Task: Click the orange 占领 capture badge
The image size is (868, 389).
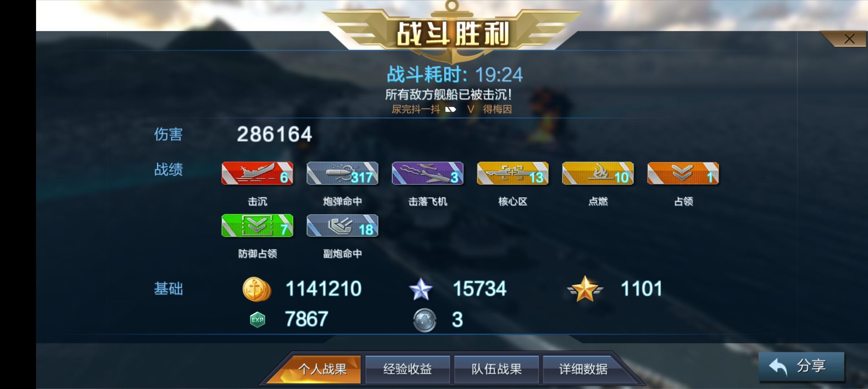Action: pos(683,173)
